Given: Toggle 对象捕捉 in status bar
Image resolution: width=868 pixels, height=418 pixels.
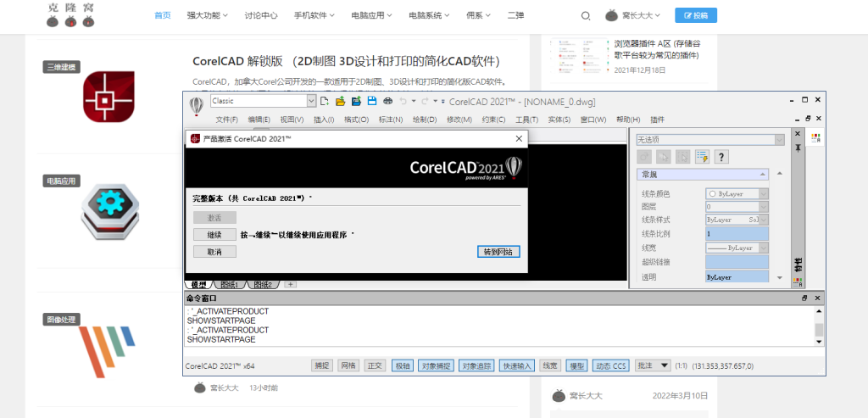Looking at the screenshot, I should click(x=437, y=365).
